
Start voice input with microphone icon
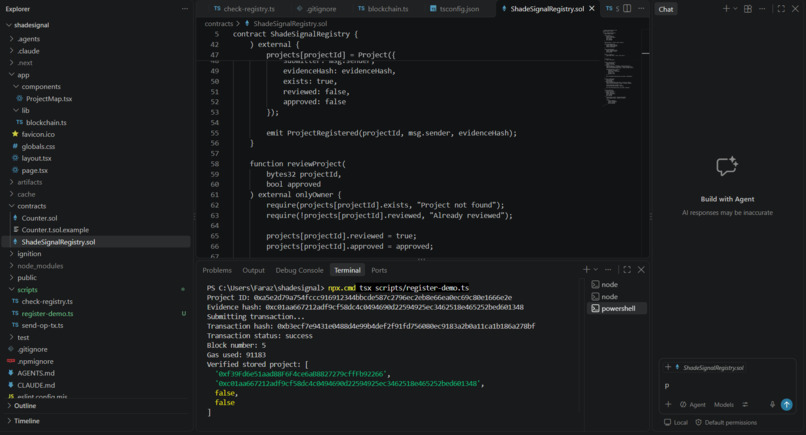tap(772, 405)
